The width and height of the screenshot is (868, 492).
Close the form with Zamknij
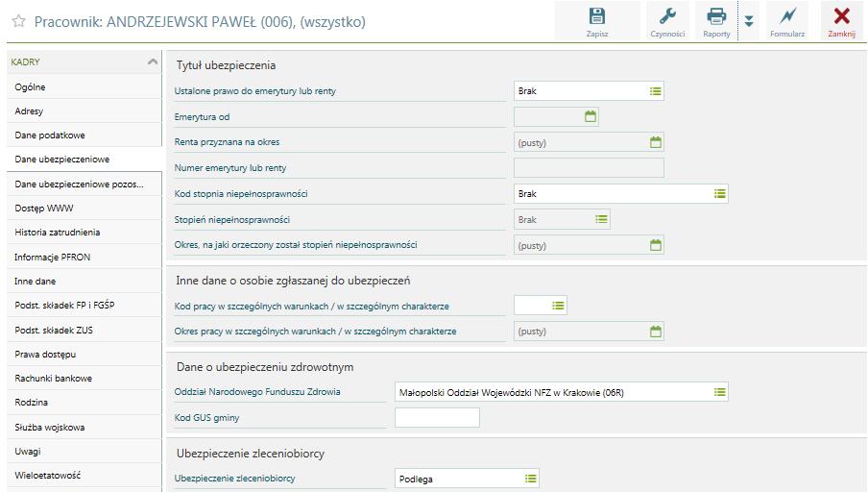[841, 21]
